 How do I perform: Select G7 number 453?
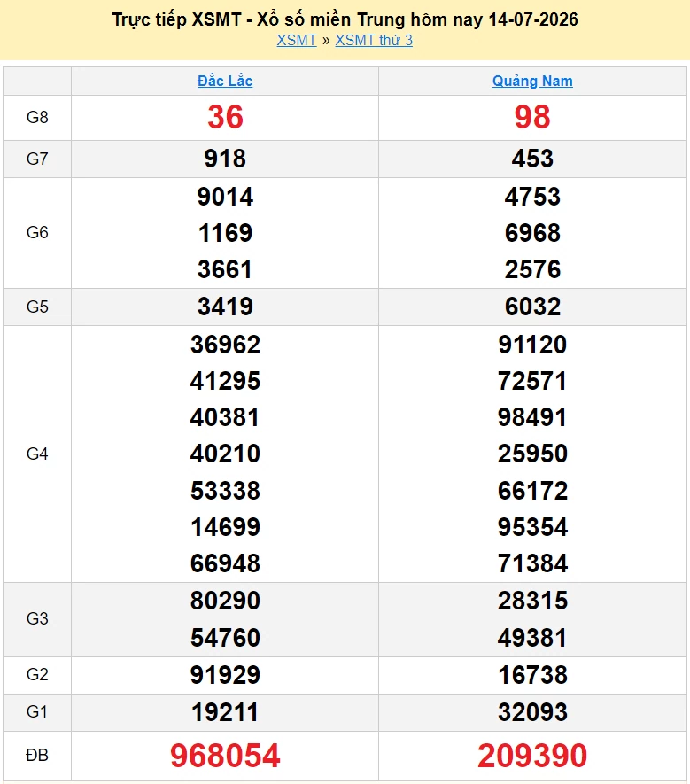532,159
